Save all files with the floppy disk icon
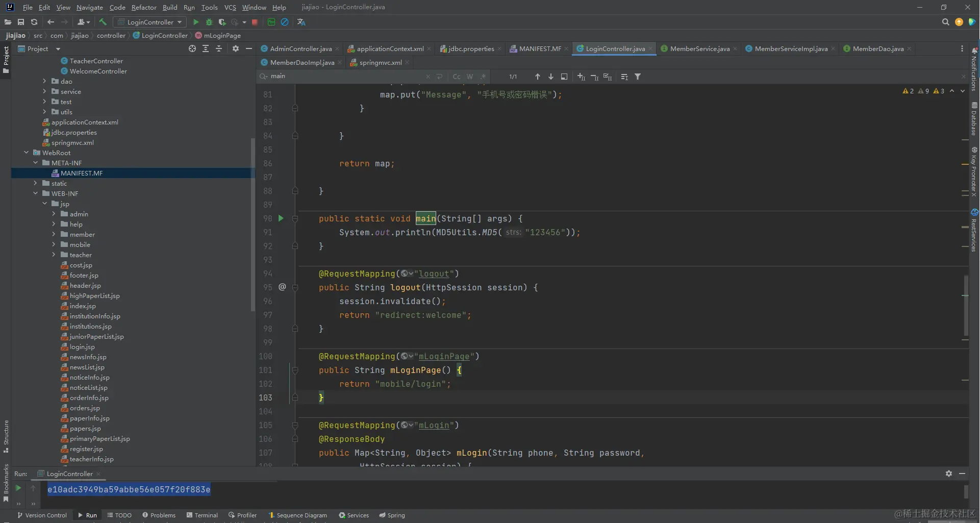 pos(21,22)
